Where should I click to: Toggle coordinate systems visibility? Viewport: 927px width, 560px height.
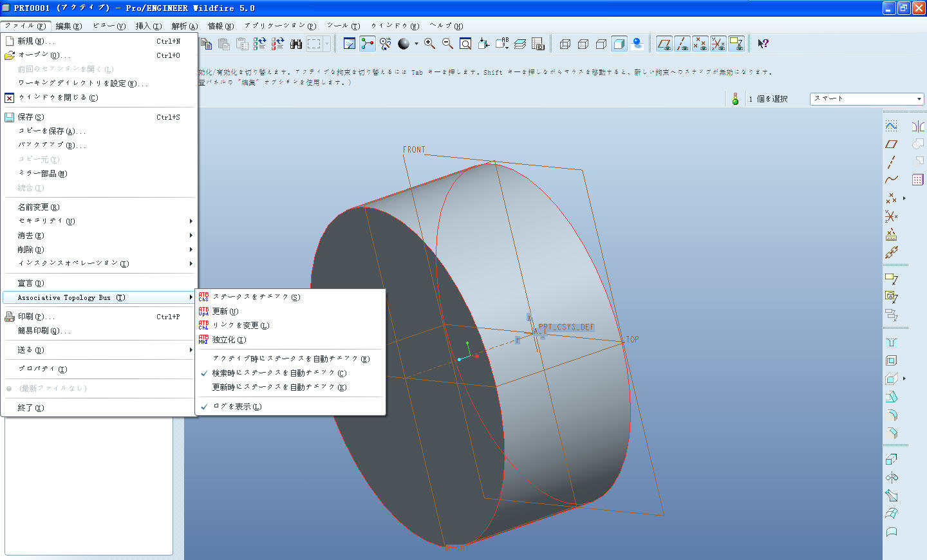point(718,44)
